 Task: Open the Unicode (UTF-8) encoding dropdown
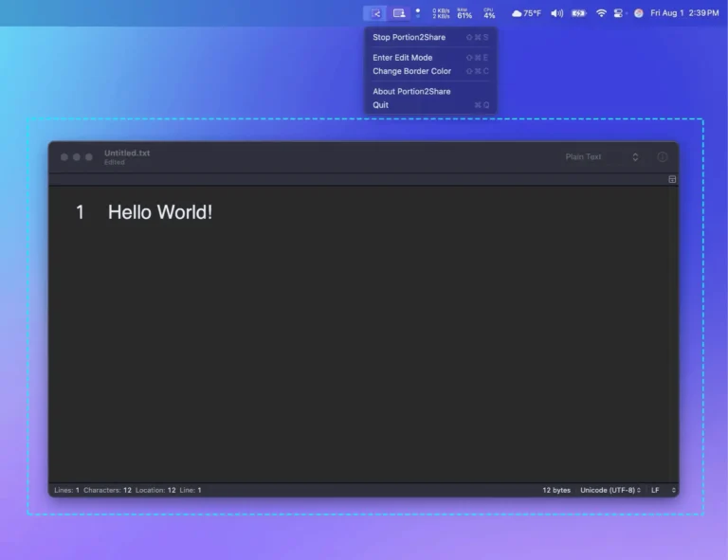610,490
